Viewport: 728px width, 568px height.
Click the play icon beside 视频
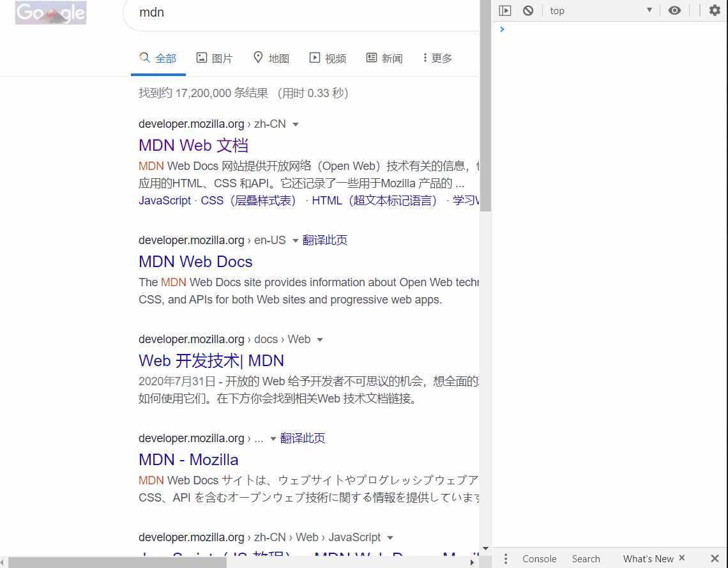(315, 58)
